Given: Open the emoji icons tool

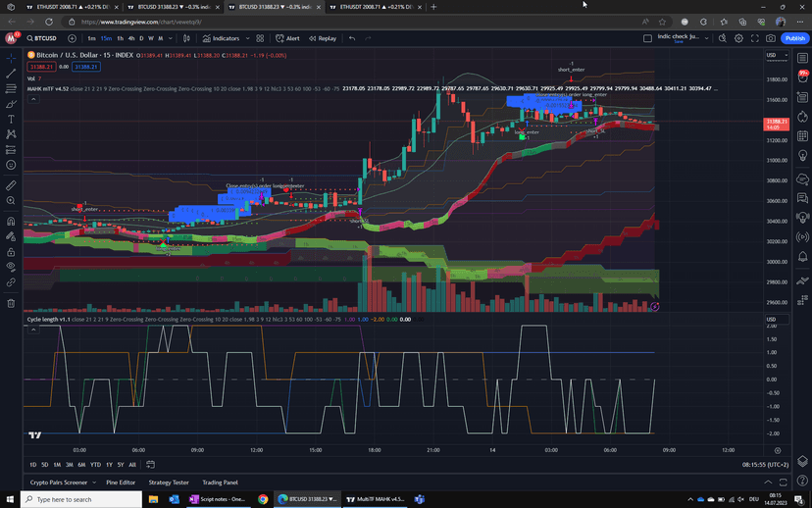Looking at the screenshot, I should tap(11, 165).
